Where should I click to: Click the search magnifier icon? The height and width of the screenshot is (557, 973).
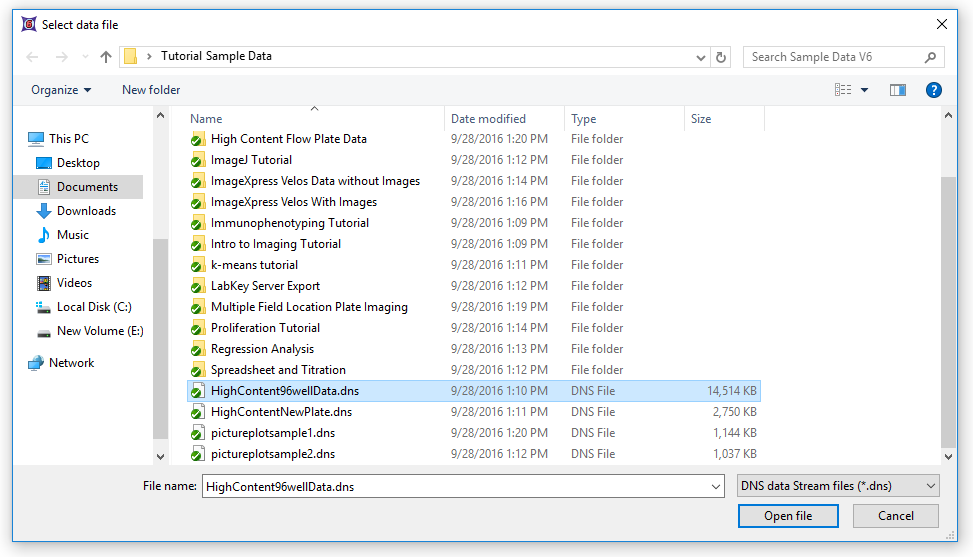point(930,57)
